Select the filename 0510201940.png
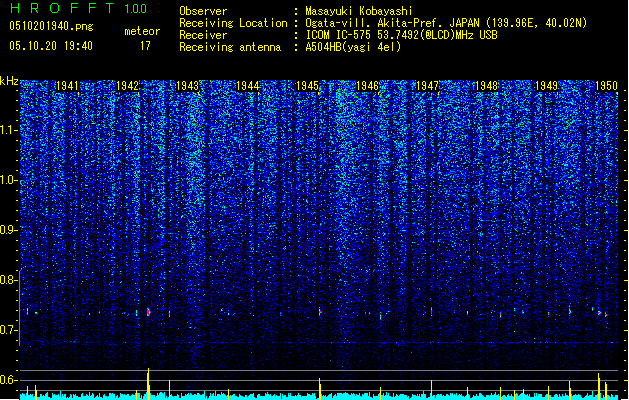 coord(51,26)
